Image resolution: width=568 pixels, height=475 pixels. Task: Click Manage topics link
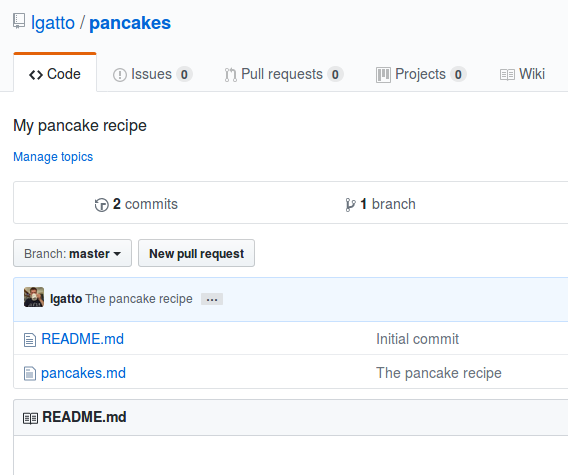53,157
